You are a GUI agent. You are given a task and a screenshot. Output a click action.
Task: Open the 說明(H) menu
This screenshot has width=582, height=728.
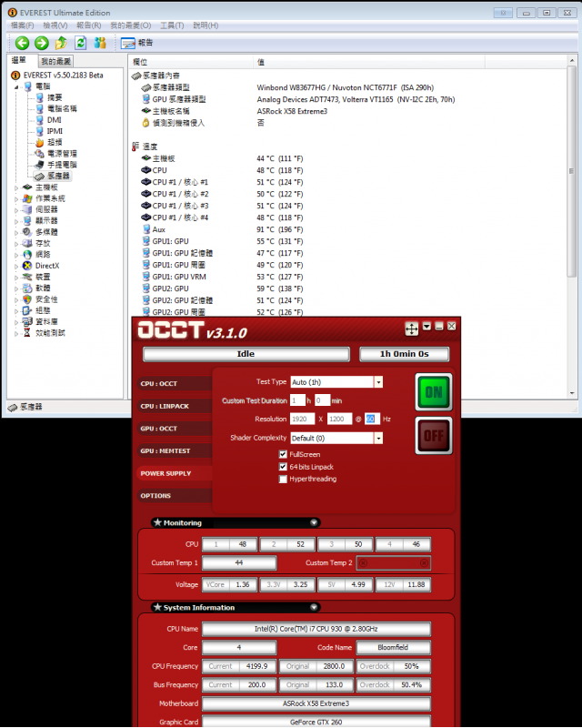pos(206,25)
